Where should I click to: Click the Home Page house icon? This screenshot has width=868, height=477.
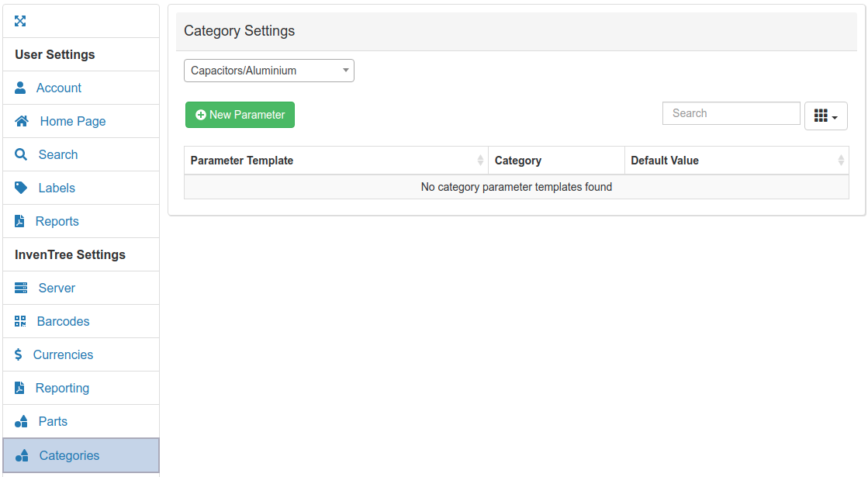coord(19,121)
